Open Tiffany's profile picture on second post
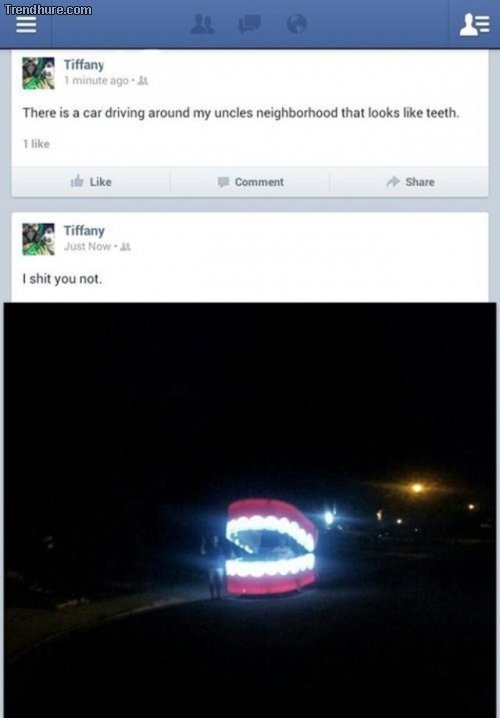500x718 pixels. tap(38, 239)
